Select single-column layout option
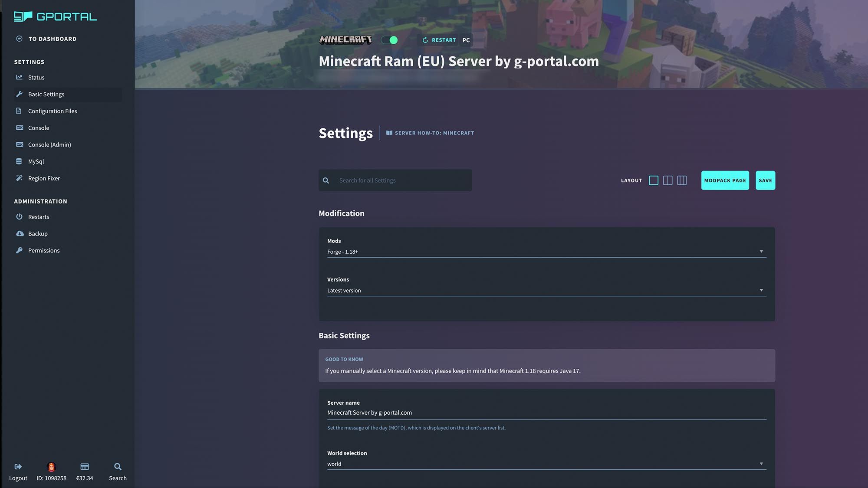The height and width of the screenshot is (488, 868). tap(653, 180)
